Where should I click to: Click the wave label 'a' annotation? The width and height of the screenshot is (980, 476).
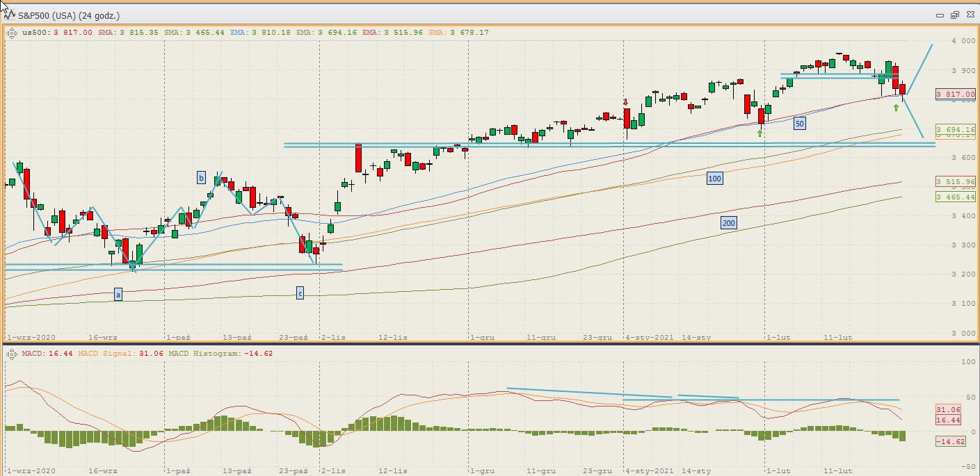118,295
